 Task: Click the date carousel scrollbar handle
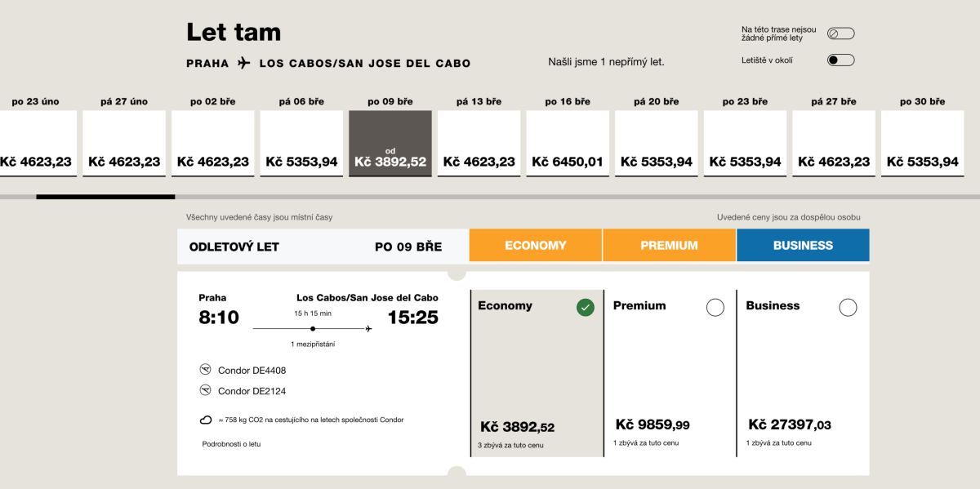(x=105, y=197)
